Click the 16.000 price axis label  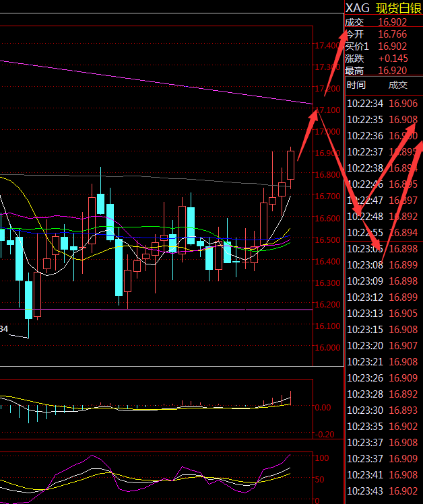(327, 347)
